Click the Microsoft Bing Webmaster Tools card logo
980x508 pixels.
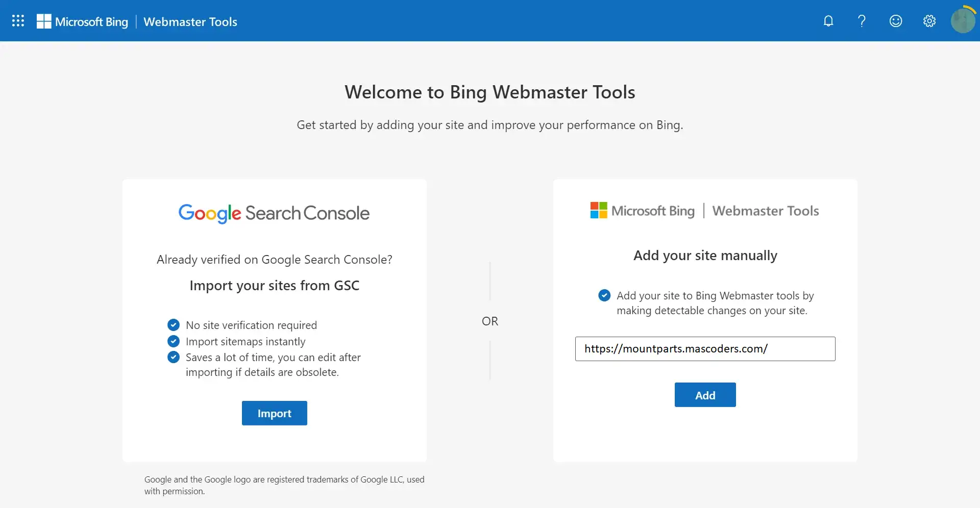704,211
